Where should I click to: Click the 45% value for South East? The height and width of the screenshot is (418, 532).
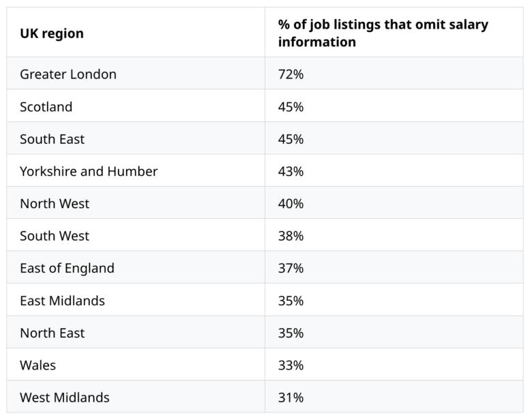pos(291,139)
